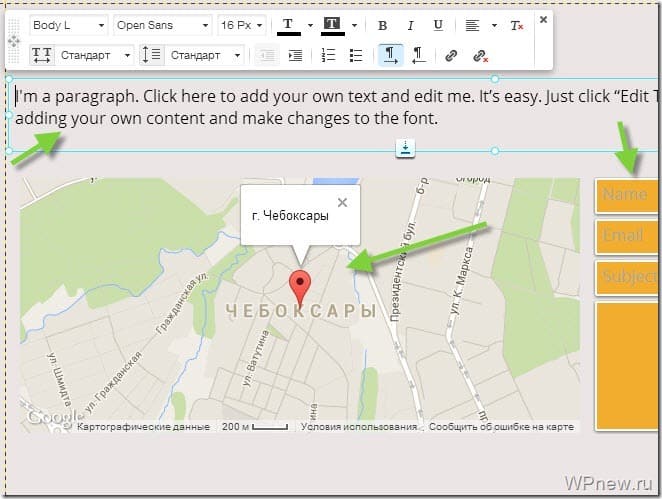Click Сообщить об ошибке на карте
The image size is (662, 499).
[501, 427]
